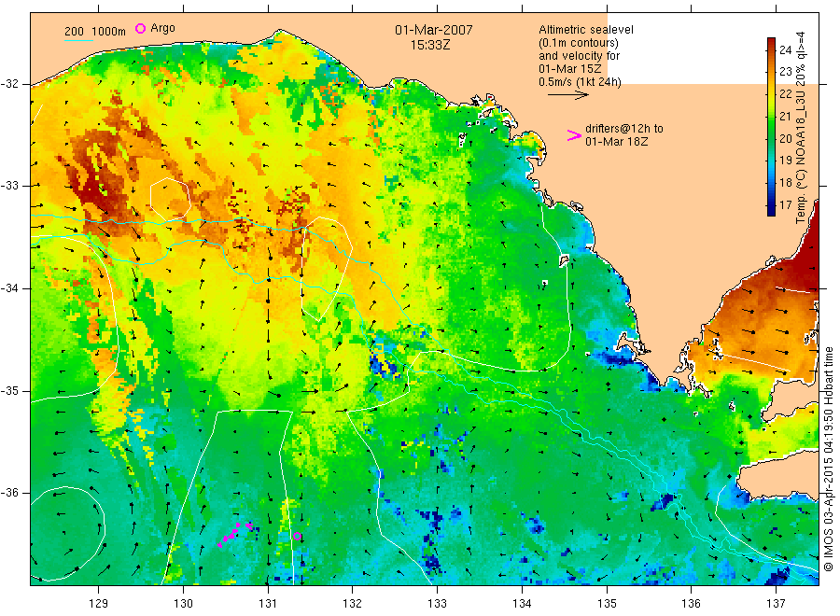Click the longitude label 136

691,604
